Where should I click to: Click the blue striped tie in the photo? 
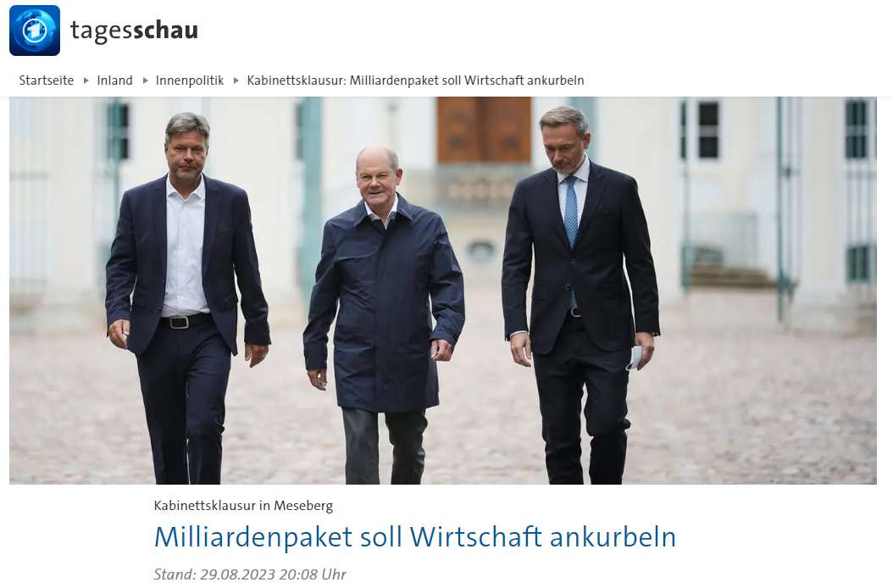tap(571, 228)
